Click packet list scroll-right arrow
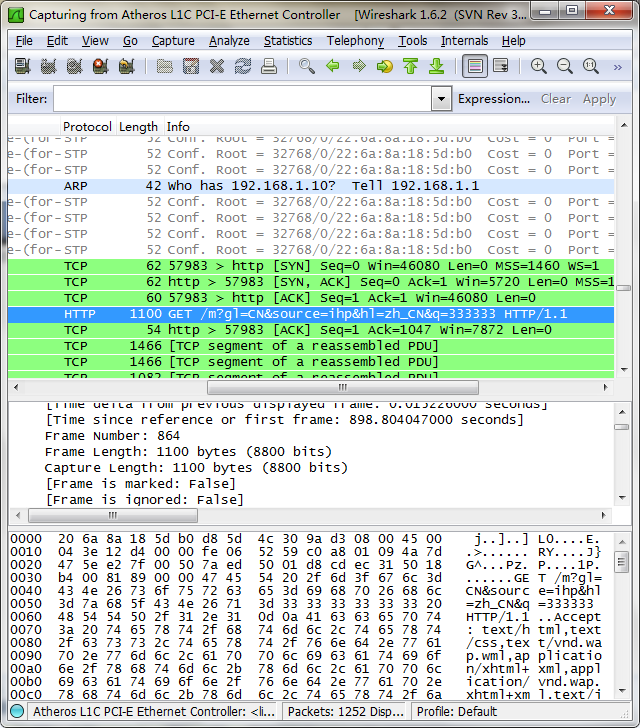The height and width of the screenshot is (728, 640). click(605, 387)
